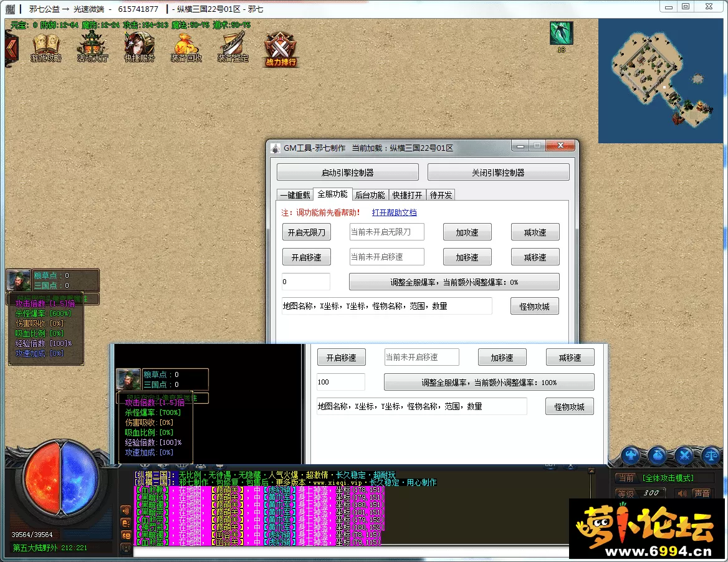Minimize the GM工具 window

pos(520,146)
